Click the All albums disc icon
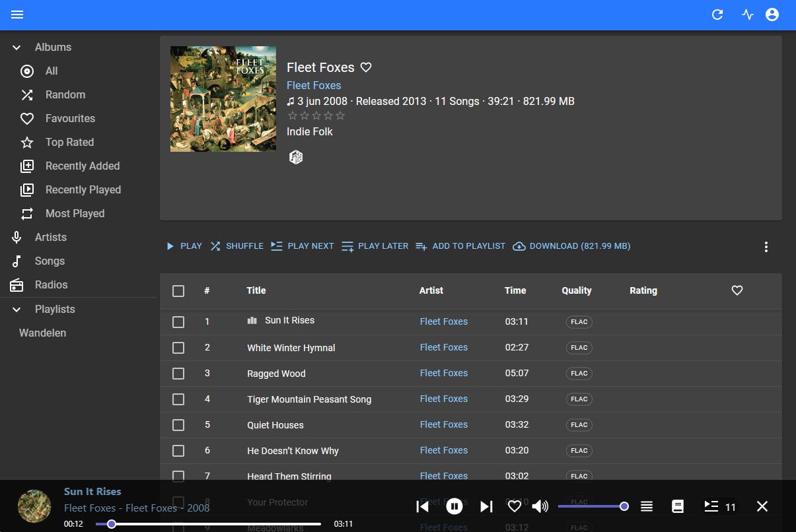Screen dimensions: 796x532 pyautogui.click(x=27, y=71)
